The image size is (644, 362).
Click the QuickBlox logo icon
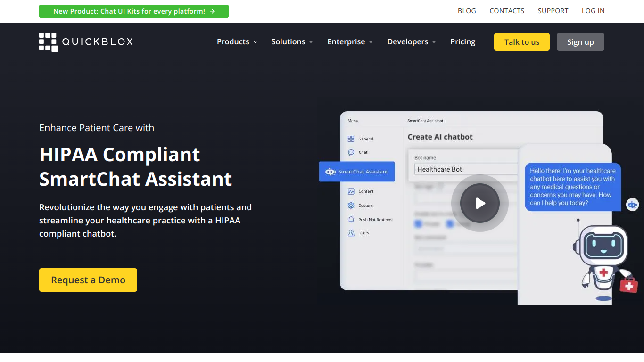coord(48,42)
